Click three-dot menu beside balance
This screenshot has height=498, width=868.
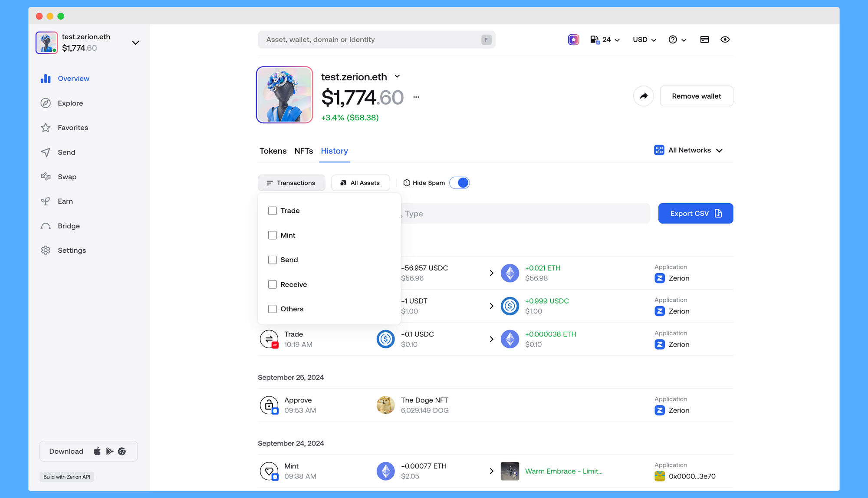[x=416, y=97]
